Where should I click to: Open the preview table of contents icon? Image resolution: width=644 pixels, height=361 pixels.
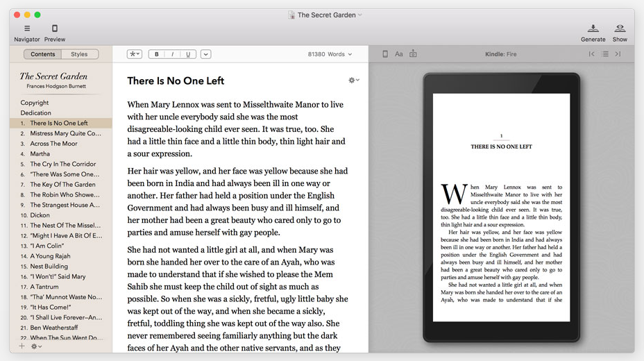pos(605,53)
